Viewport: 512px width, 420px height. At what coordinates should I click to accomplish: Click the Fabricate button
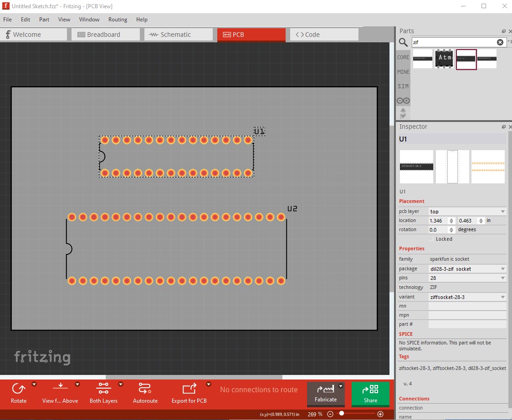326,394
